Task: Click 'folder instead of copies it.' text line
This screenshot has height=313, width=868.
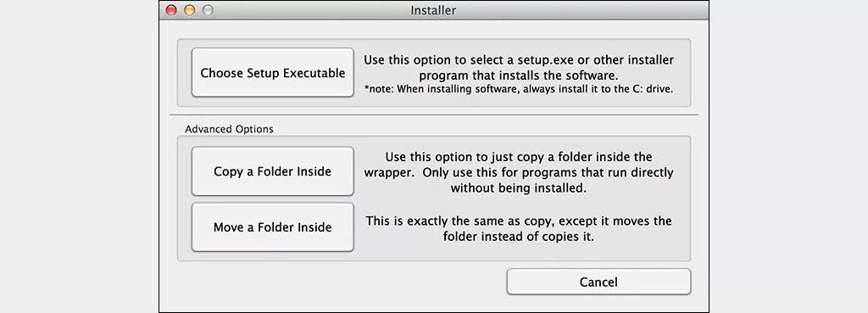Action: (519, 237)
